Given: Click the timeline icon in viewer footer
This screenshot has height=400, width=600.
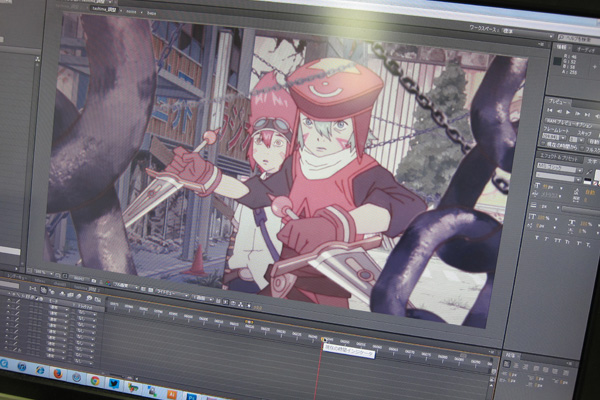Looking at the screenshot, I should point(233,303).
